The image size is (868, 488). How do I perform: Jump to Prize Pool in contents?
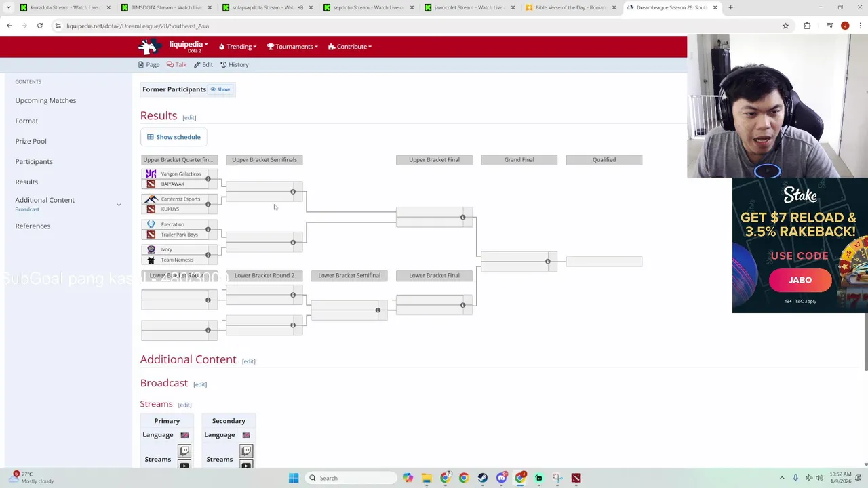click(31, 141)
